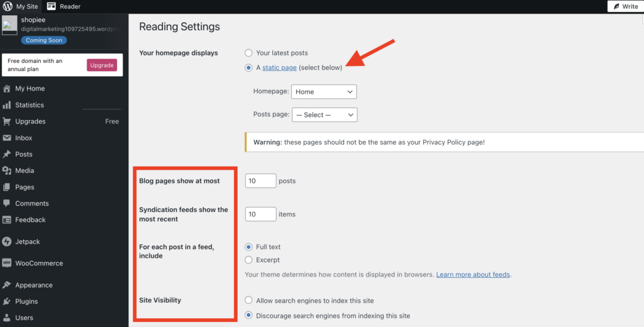Open the Learn more about feeds link
644x327 pixels.
click(x=473, y=275)
